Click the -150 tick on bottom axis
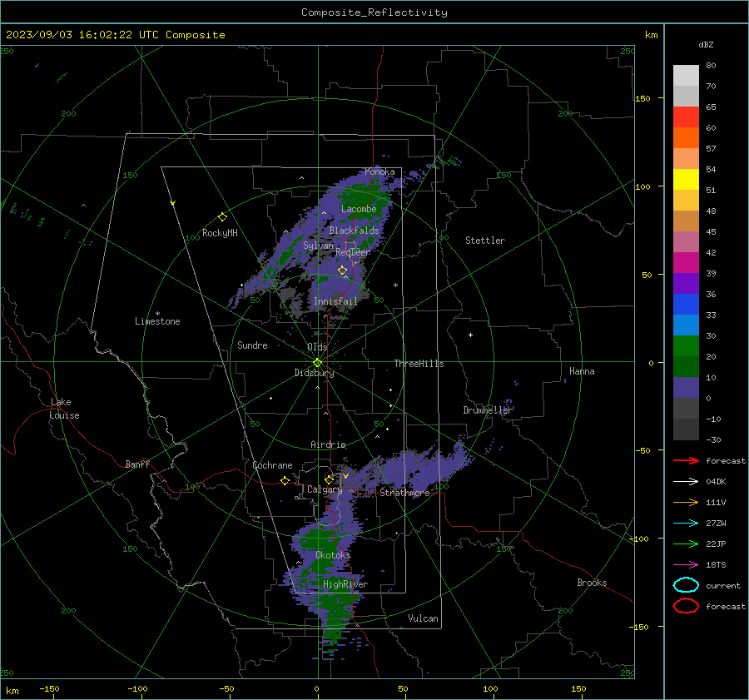Viewport: 749px width, 700px height. pos(49,688)
